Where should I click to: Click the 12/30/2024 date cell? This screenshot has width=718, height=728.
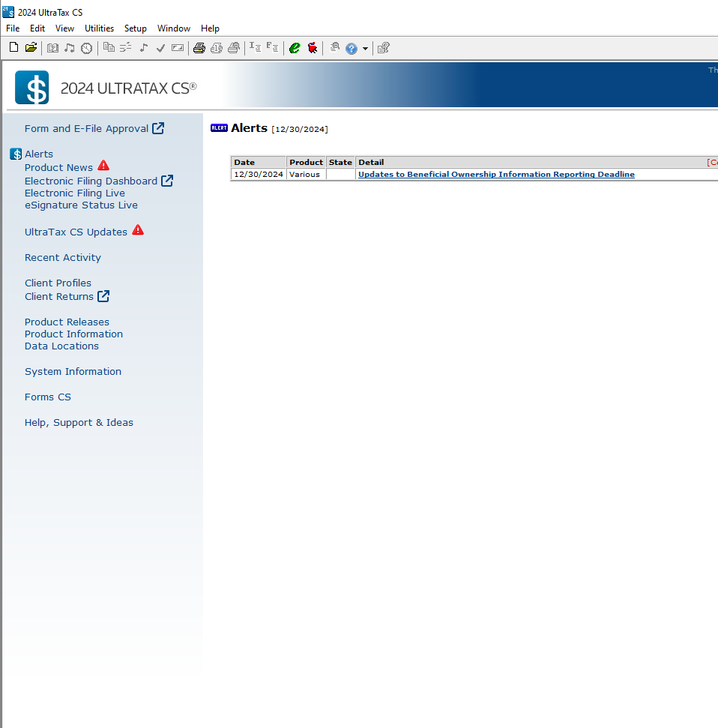click(x=259, y=174)
